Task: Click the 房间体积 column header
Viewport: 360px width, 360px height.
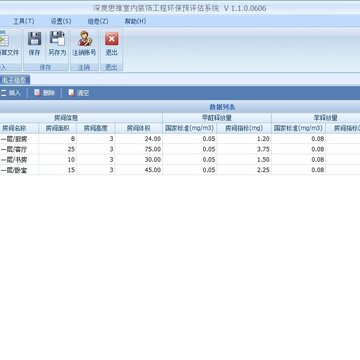Action: click(139, 128)
